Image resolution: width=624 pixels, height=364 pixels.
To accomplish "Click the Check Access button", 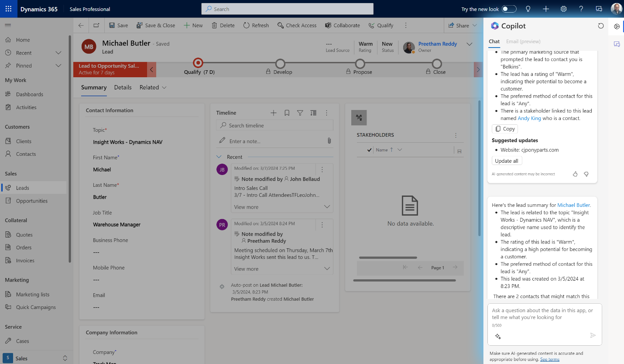I will point(297,25).
